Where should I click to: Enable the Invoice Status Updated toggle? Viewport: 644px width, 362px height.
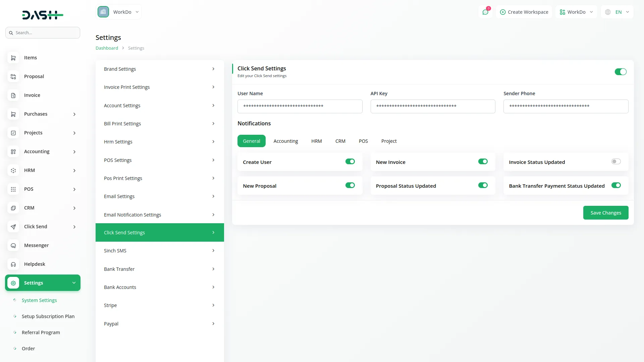[x=616, y=162]
